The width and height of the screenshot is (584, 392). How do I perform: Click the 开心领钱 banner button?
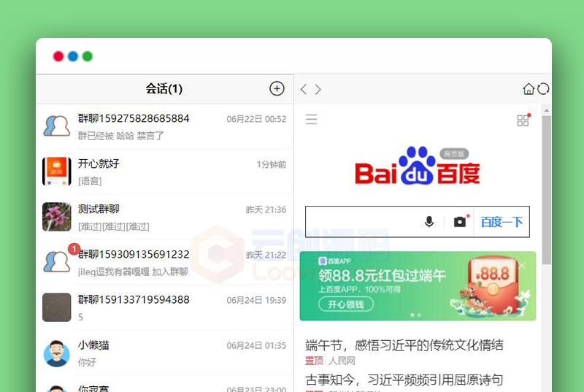tap(346, 304)
